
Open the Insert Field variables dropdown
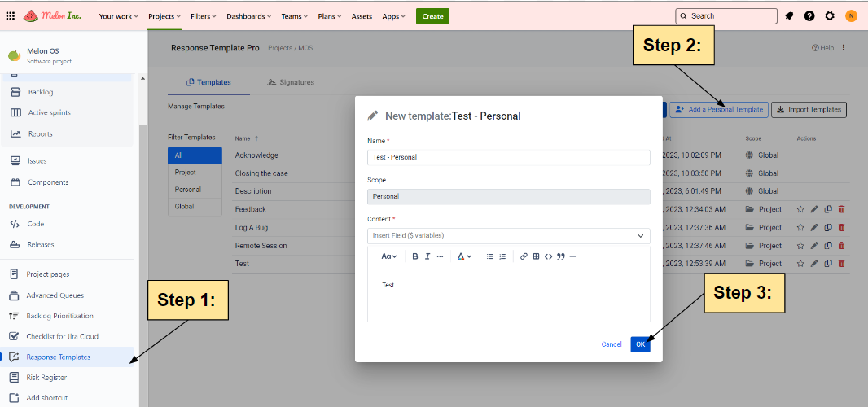click(x=508, y=235)
